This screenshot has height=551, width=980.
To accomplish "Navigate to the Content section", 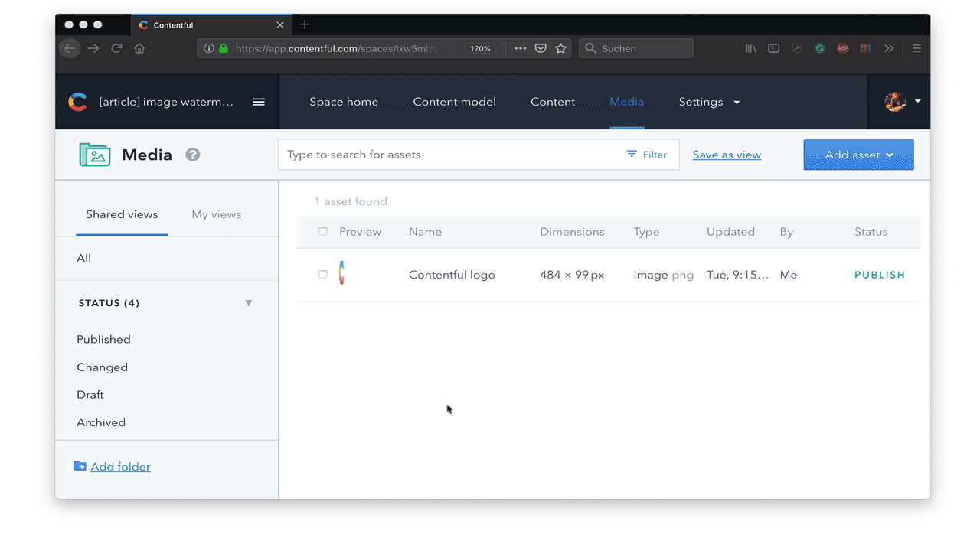I will tap(553, 102).
